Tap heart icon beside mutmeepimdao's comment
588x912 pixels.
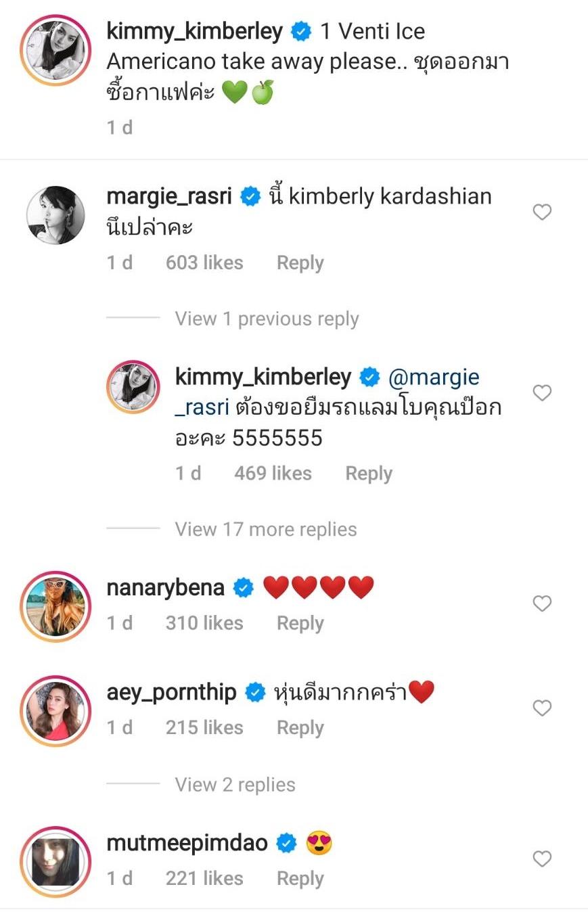(542, 859)
